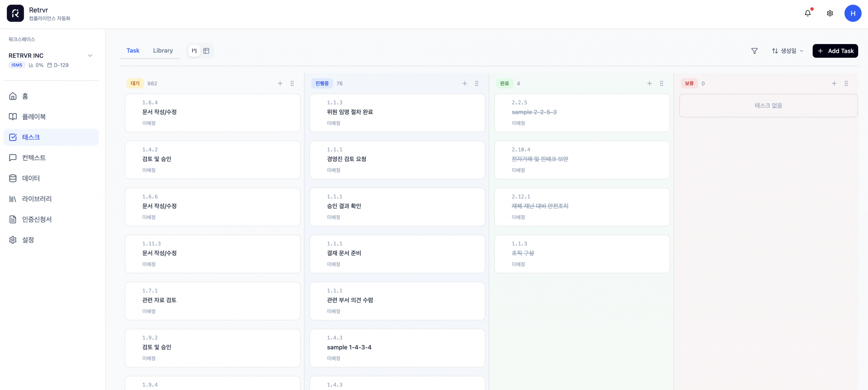Viewport: 868px width, 390px height.
Task: Open 플레이북 in the sidebar
Action: [34, 117]
